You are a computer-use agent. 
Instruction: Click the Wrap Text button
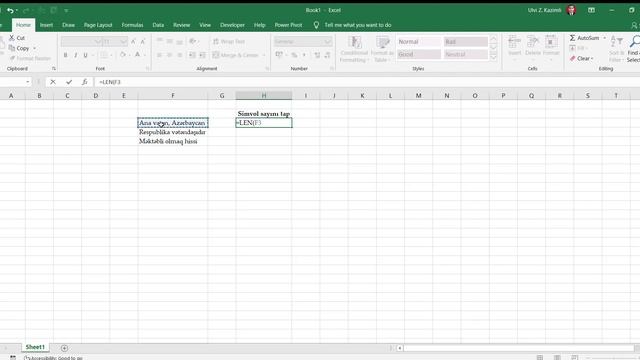tap(229, 42)
